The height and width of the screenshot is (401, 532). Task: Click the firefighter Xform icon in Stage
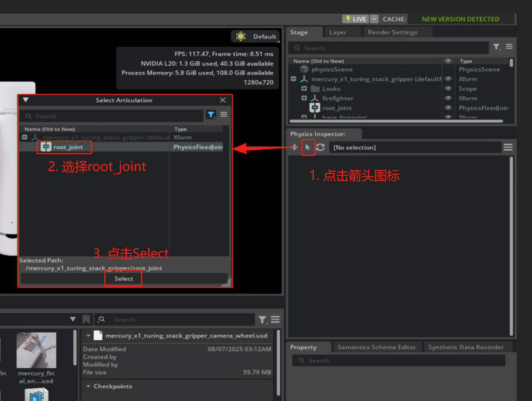pyautogui.click(x=315, y=98)
